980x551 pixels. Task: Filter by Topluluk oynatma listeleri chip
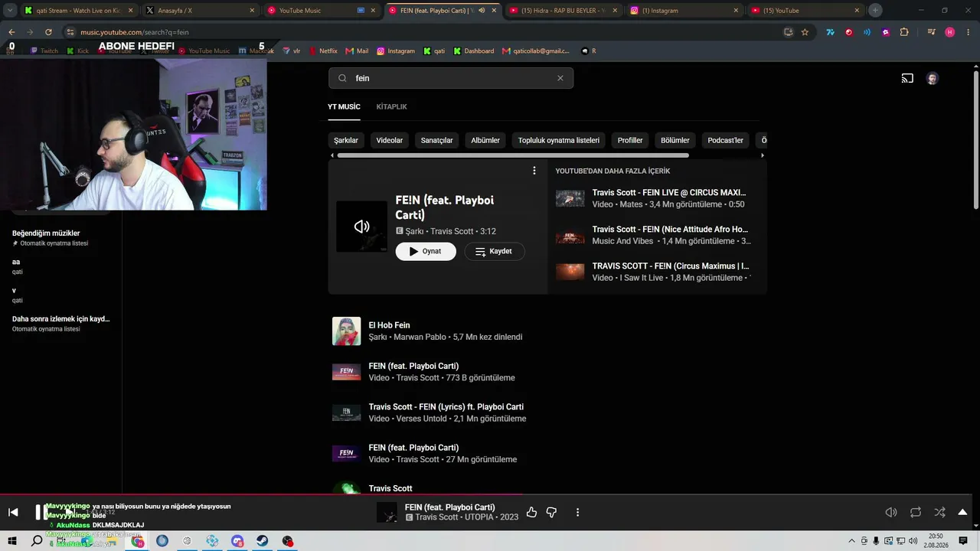(559, 140)
